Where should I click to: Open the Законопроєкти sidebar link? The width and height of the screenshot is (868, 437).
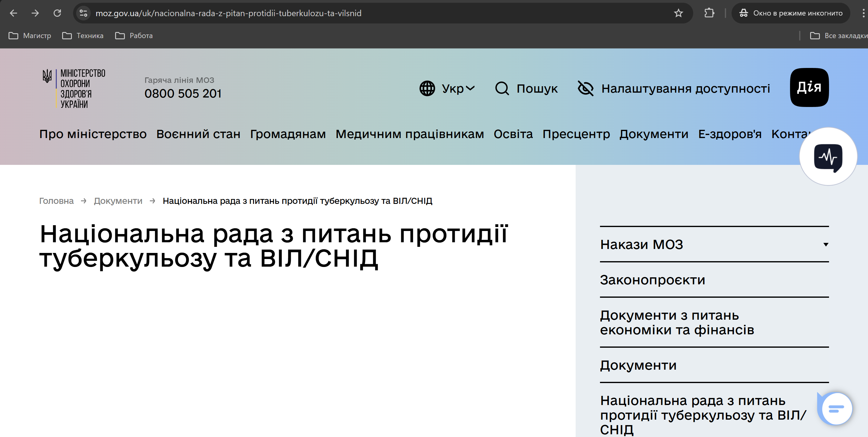[x=652, y=280]
